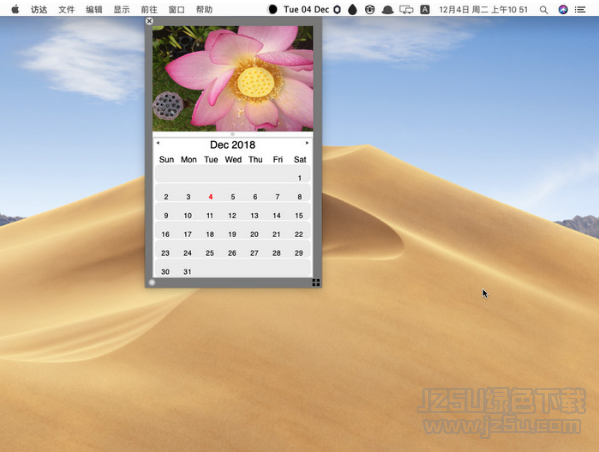Viewport: 599px width, 452px height.
Task: Open the 访达 menu
Action: [x=39, y=10]
